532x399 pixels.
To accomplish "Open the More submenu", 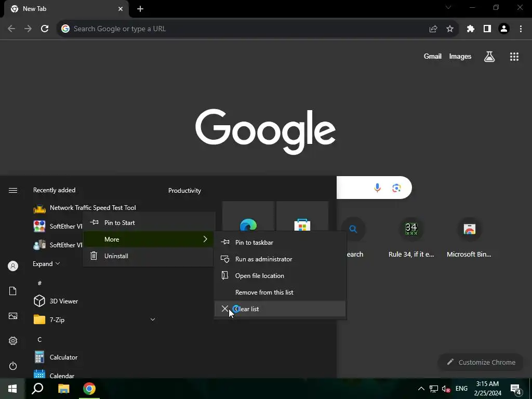I will tap(149, 240).
